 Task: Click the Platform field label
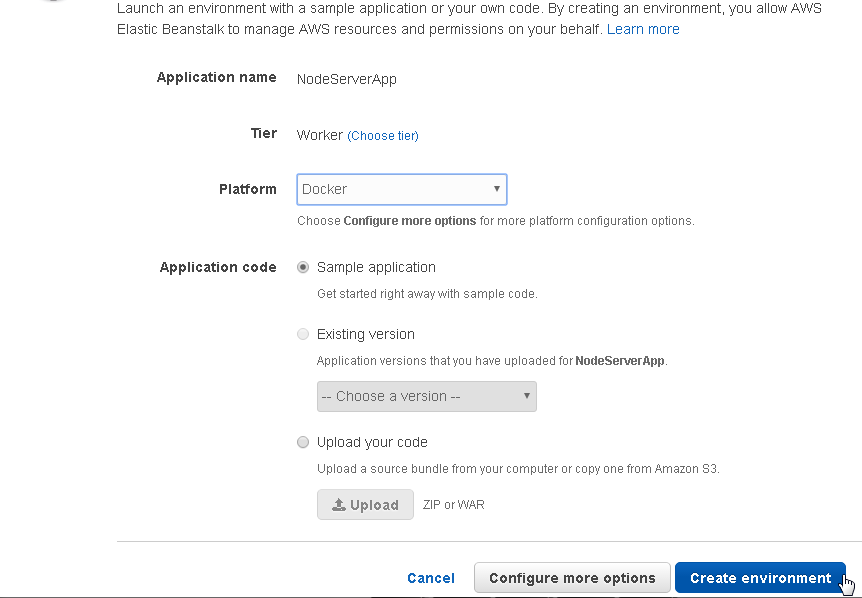[248, 189]
